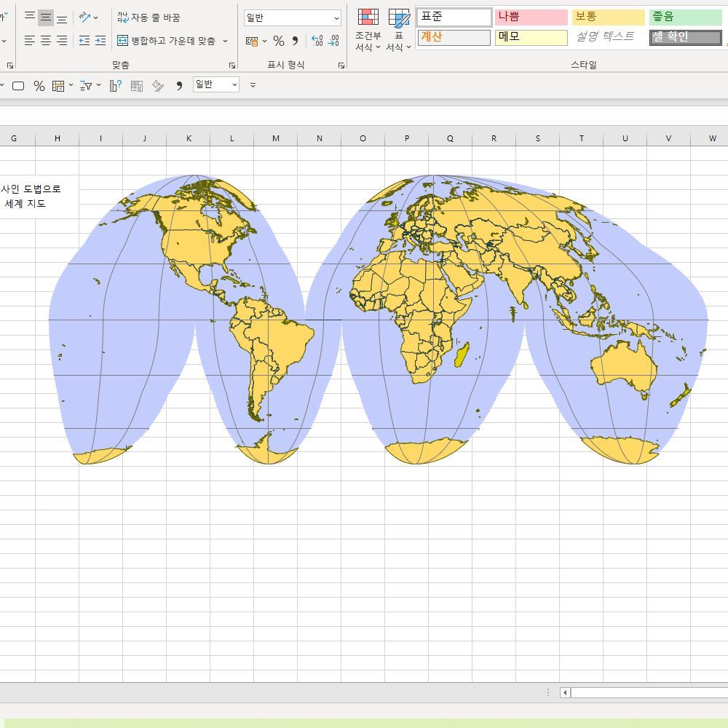Screen dimensions: 728x728
Task: Click the increase indent icon
Action: click(x=100, y=41)
